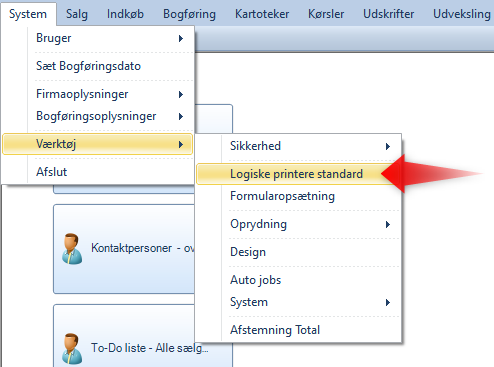Open the Kartoteker menu

point(262,14)
